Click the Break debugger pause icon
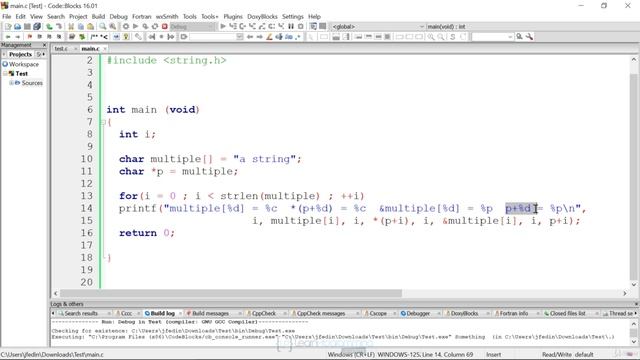This screenshot has height=360, width=640. pos(291,27)
